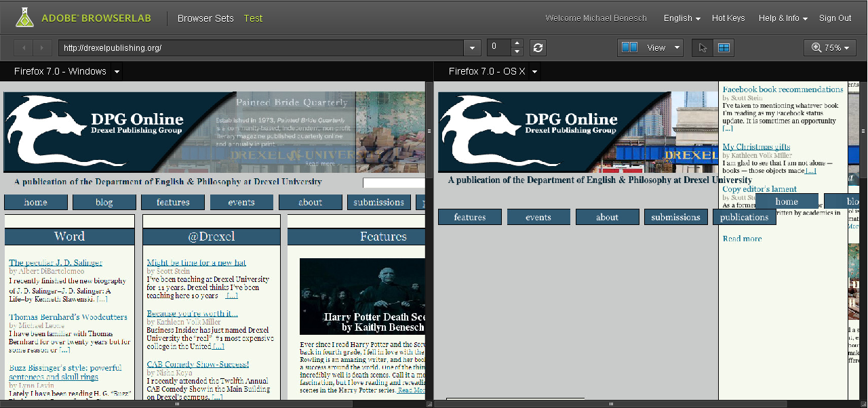868x408 pixels.
Task: Click blog button in Windows panel
Action: pyautogui.click(x=104, y=202)
